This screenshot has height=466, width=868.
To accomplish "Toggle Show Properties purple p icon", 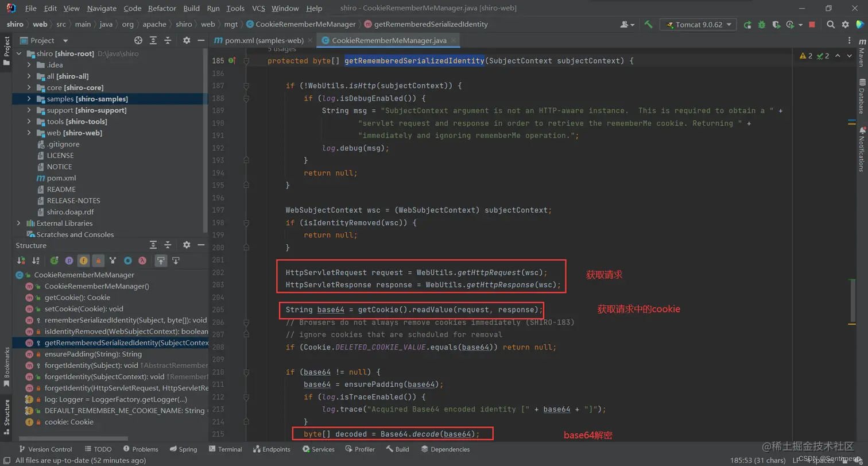I will coord(69,260).
